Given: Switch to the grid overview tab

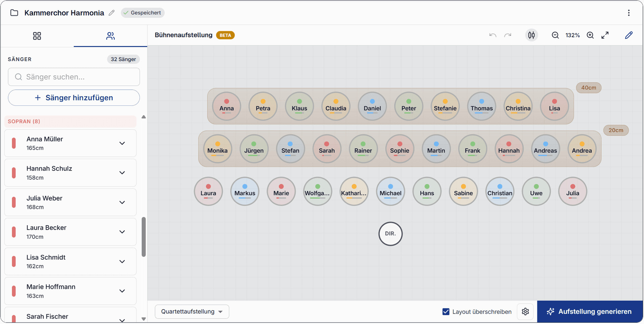Looking at the screenshot, I should coord(37,36).
